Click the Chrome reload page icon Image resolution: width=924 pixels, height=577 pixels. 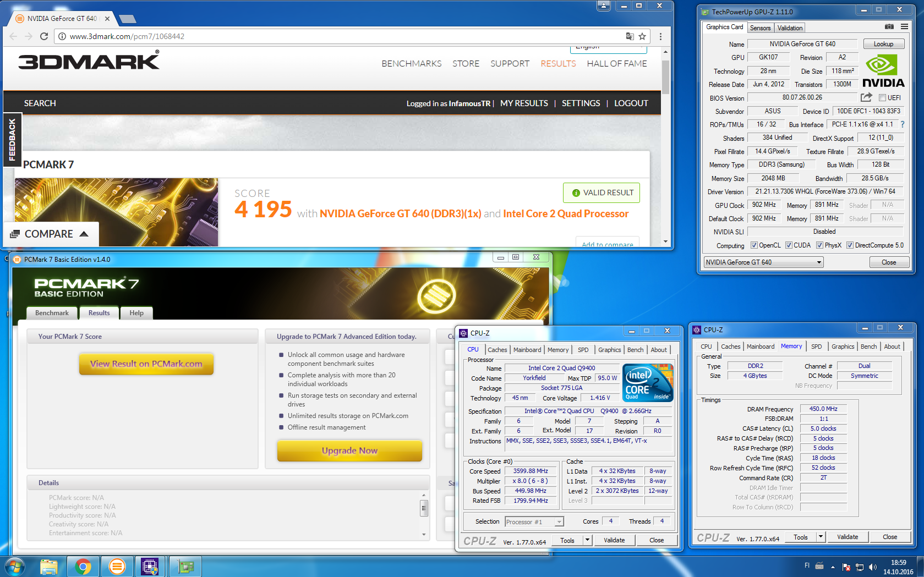(x=44, y=36)
